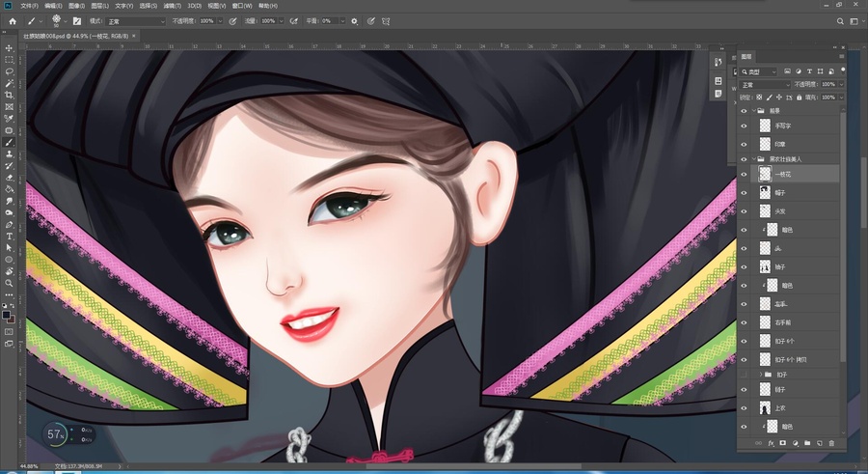Select the Hand tool
Viewport: 868px width, 474px height.
coord(9,271)
